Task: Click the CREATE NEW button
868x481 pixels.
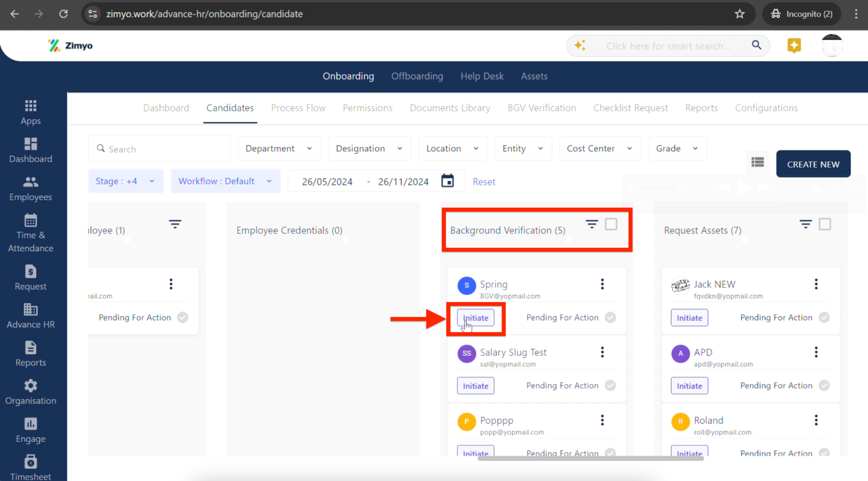Action: tap(813, 164)
